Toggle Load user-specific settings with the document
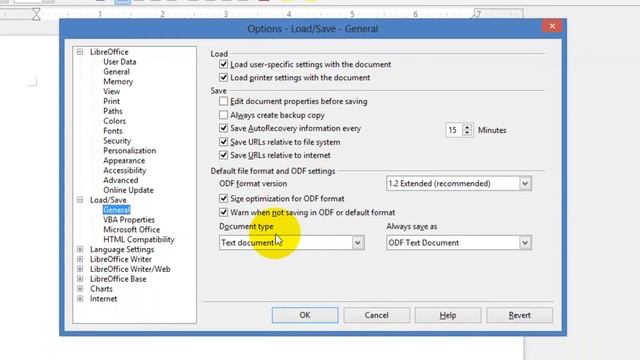This screenshot has width=640, height=360. coord(223,64)
